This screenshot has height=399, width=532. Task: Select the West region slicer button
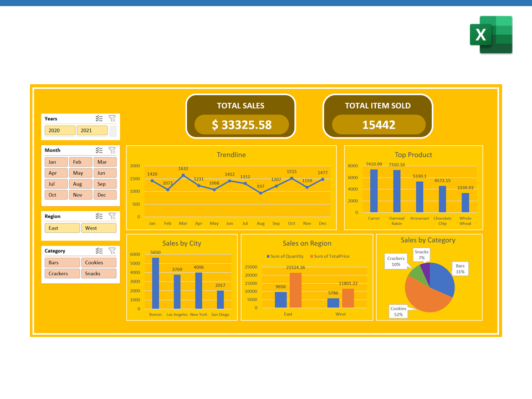(x=99, y=228)
